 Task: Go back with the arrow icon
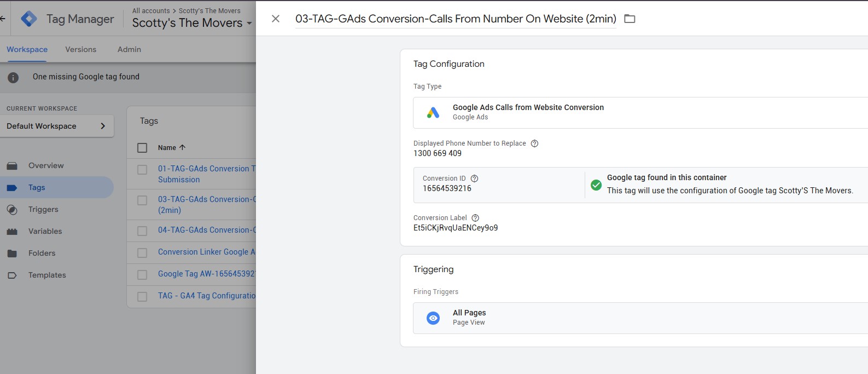3,19
